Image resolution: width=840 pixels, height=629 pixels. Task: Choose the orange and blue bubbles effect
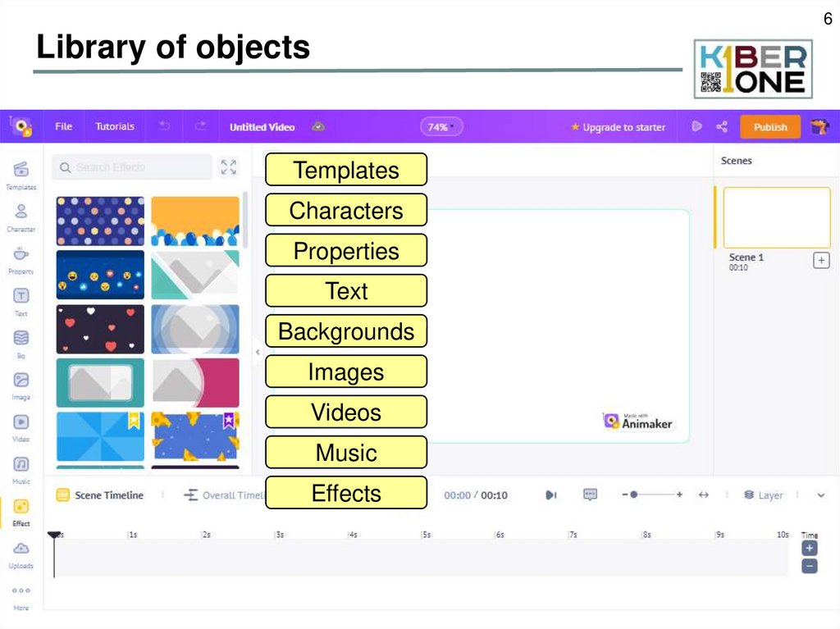point(195,221)
